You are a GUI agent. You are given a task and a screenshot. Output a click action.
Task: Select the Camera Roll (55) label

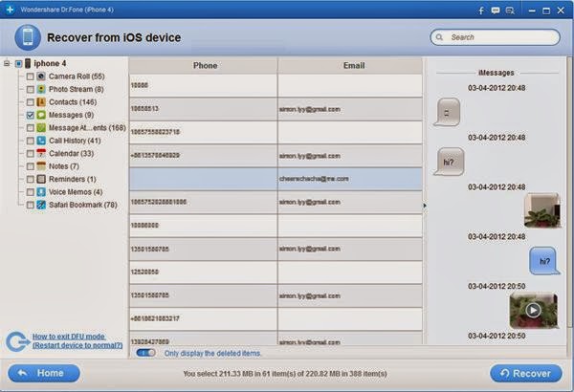(x=77, y=76)
